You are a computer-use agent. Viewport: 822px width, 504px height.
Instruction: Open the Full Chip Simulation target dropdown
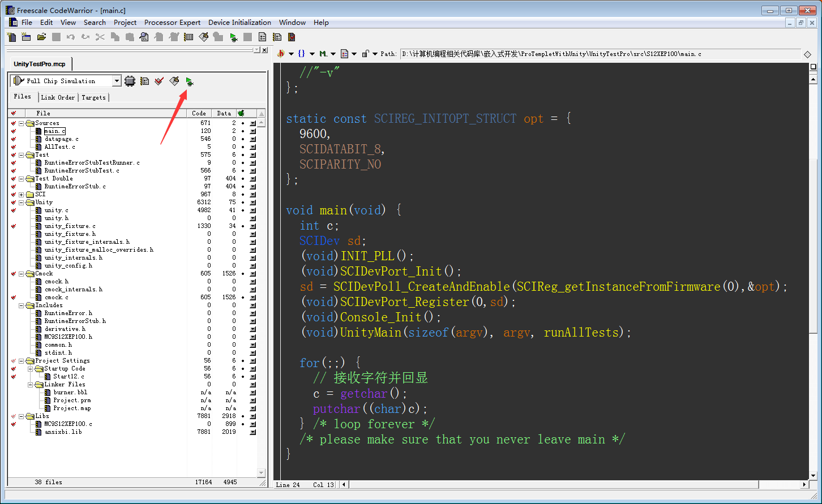click(x=117, y=81)
